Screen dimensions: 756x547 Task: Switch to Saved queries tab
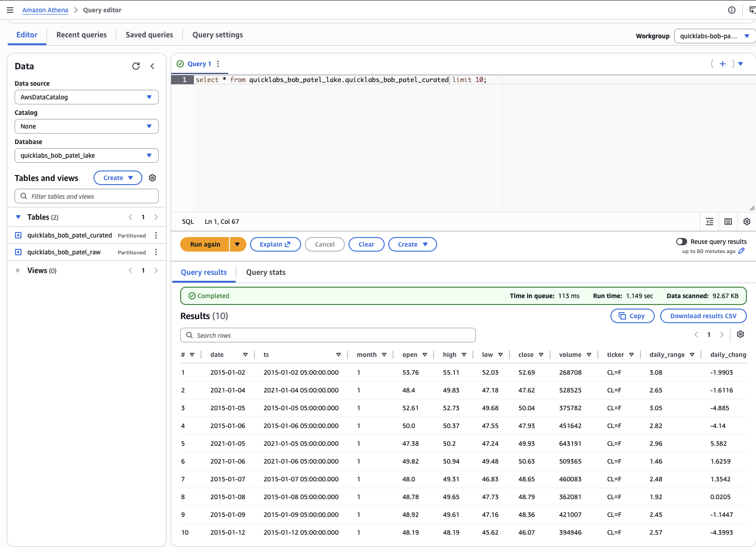(x=150, y=35)
